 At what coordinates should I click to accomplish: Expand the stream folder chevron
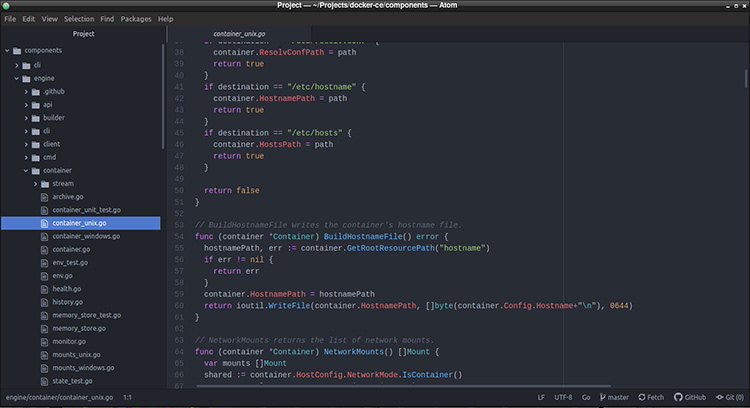click(35, 184)
